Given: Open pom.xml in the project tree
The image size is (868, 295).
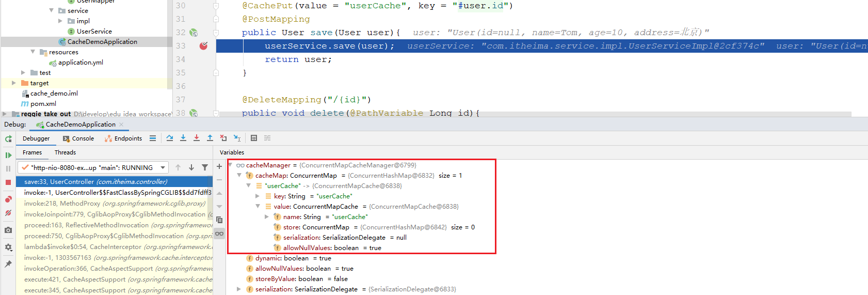Looking at the screenshot, I should [43, 104].
